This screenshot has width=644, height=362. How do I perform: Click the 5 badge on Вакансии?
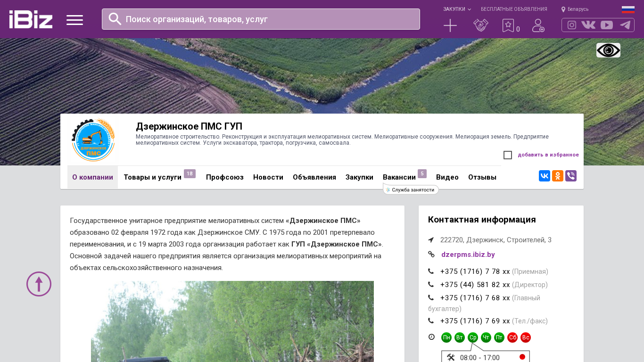click(x=422, y=174)
